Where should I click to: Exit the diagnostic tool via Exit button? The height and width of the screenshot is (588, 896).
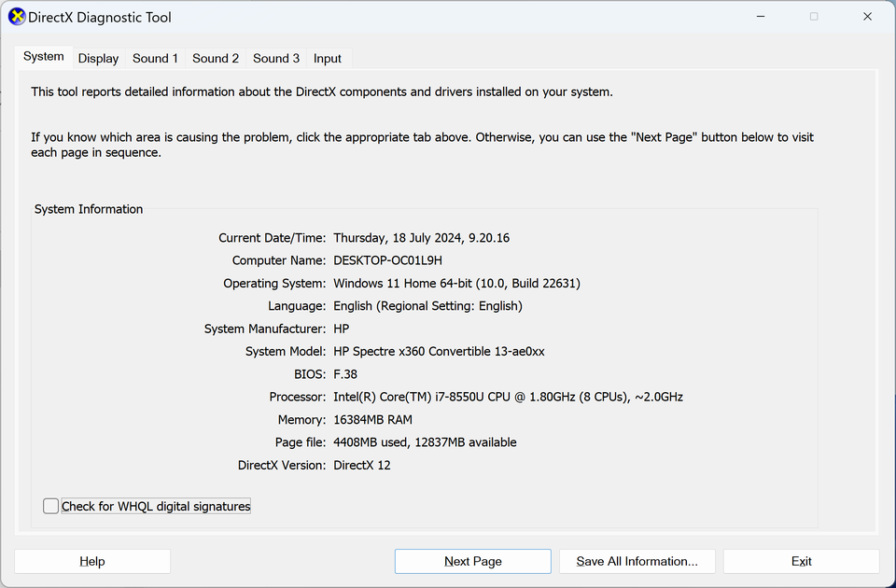tap(801, 561)
